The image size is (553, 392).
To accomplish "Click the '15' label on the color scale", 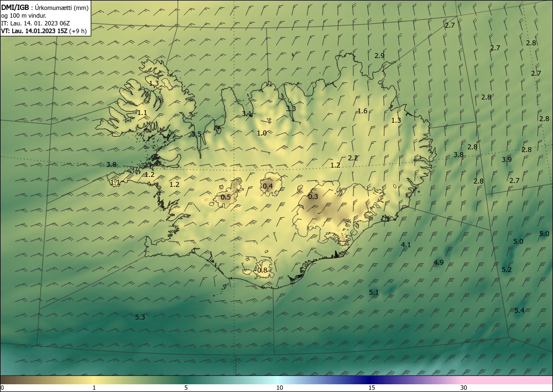I will click(372, 388).
